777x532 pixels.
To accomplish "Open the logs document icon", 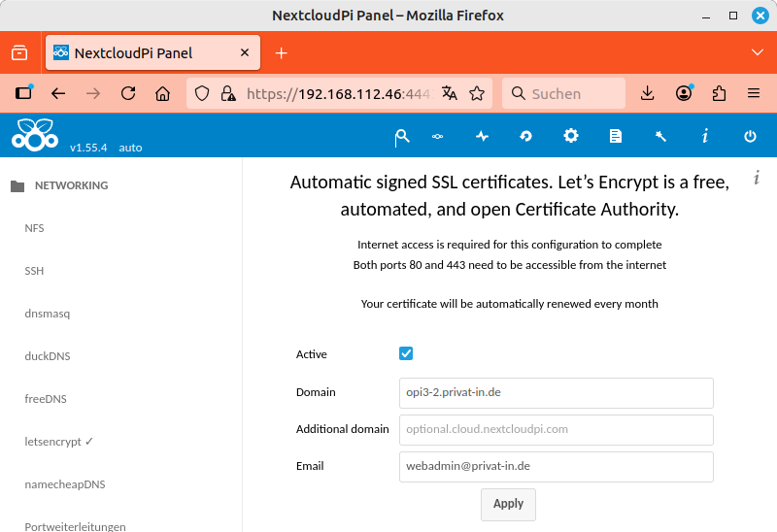I will [616, 137].
